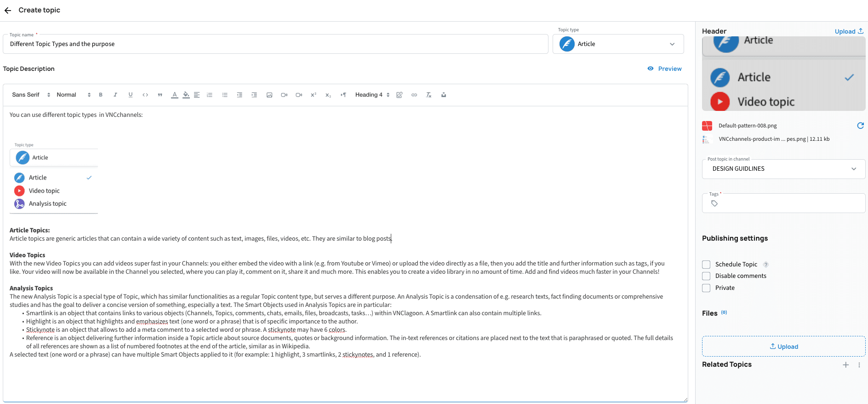Click the Files Upload button

point(783,346)
